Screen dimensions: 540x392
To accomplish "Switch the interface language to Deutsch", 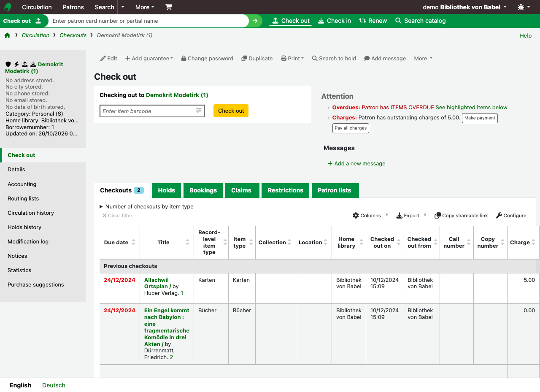I will [54, 385].
